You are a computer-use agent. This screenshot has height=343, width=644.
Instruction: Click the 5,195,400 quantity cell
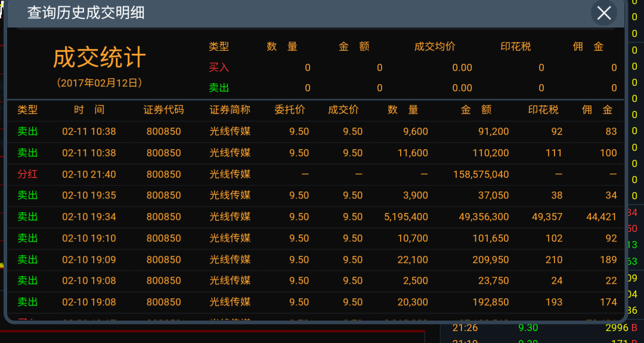405,217
